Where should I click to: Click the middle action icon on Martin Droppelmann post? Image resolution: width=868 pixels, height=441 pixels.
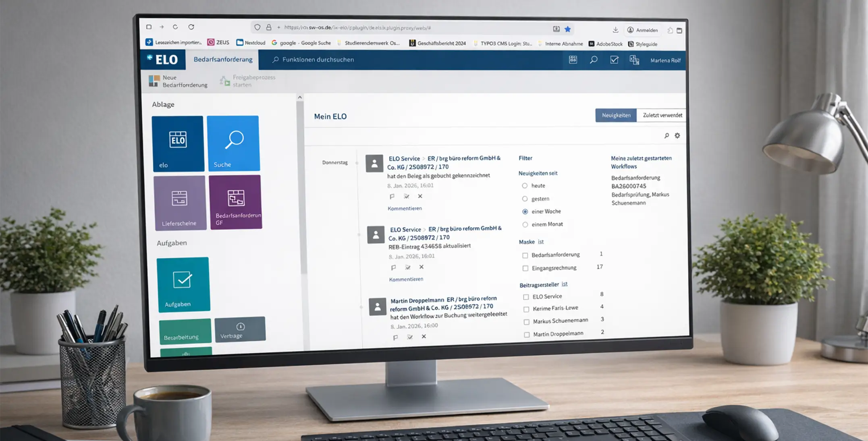[x=410, y=337]
